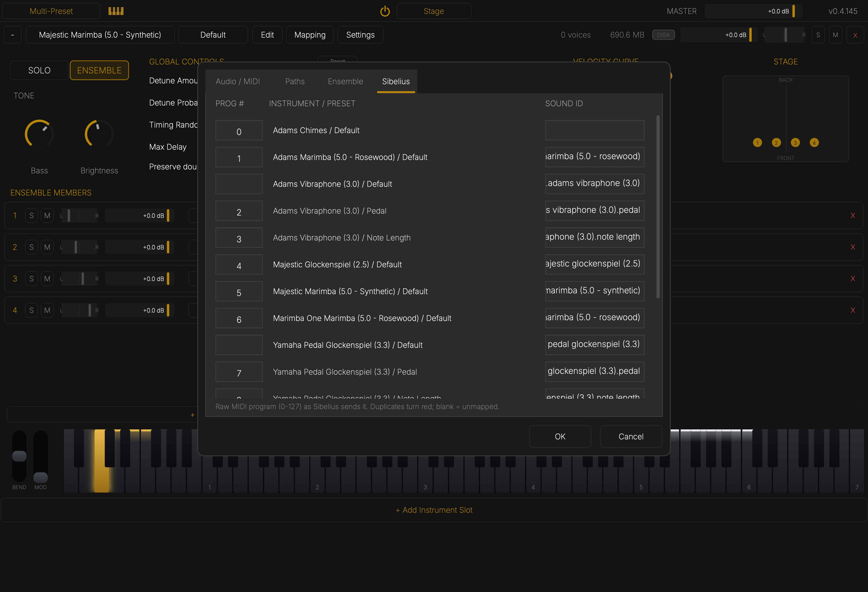This screenshot has height=592, width=868.
Task: Switch to the Paths tab
Action: click(295, 81)
